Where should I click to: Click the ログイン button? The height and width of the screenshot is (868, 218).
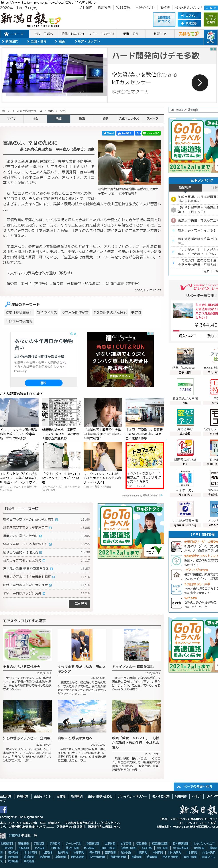tap(189, 15)
